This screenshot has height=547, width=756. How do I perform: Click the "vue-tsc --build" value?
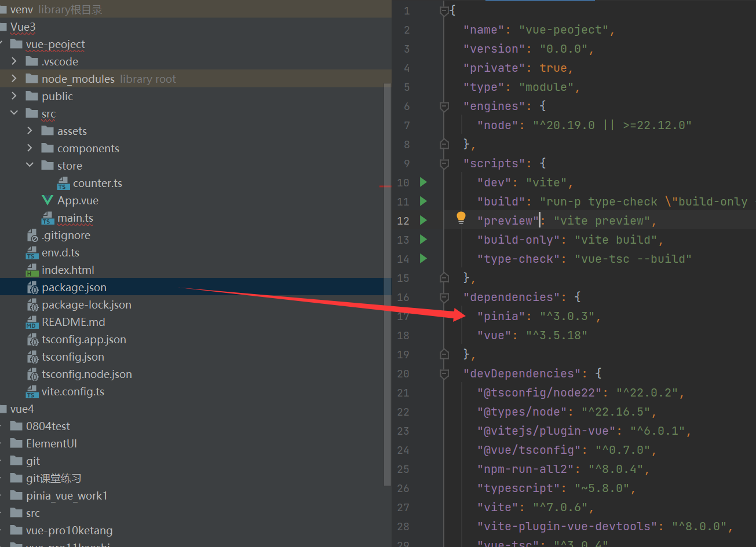[633, 259]
